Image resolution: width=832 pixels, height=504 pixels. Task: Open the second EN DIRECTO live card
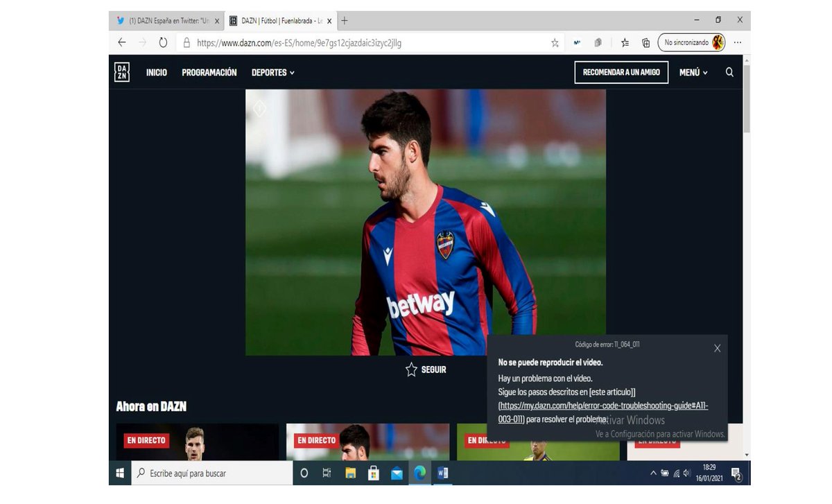(367, 442)
